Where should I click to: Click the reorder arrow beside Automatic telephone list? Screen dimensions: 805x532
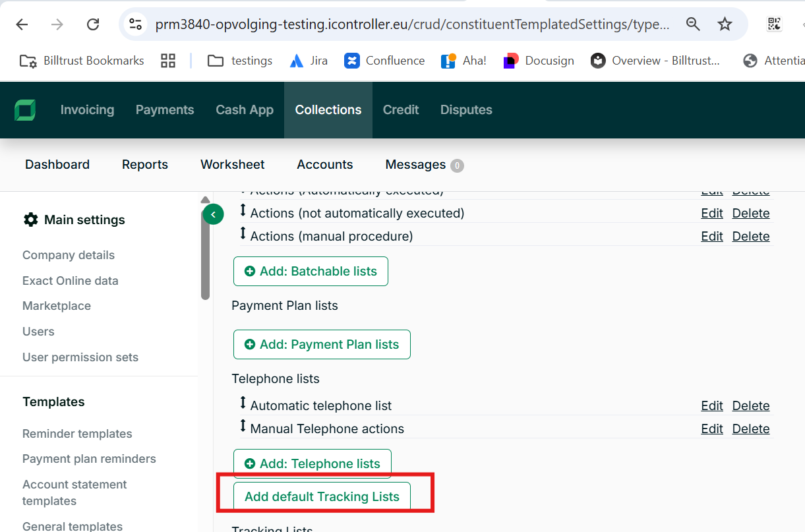(243, 403)
